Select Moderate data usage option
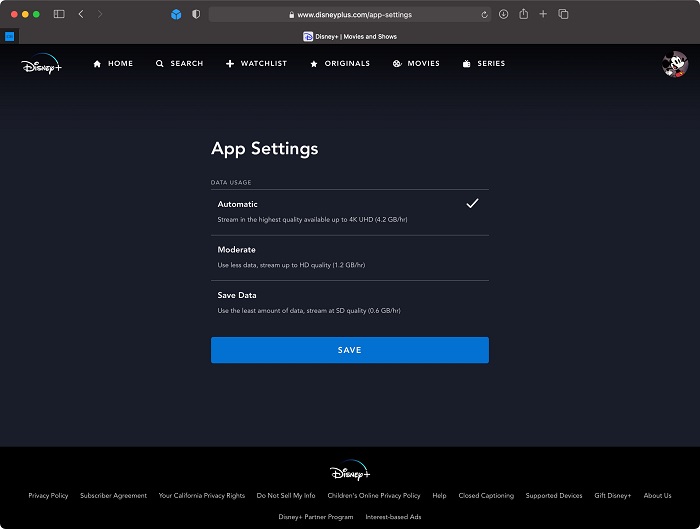700x529 pixels. point(350,258)
